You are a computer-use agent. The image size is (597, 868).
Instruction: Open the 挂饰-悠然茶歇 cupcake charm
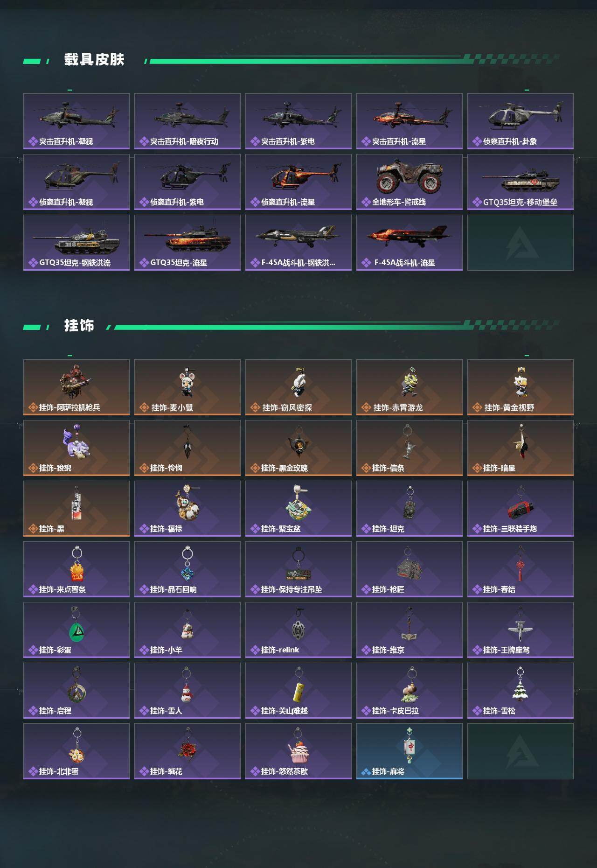click(298, 751)
